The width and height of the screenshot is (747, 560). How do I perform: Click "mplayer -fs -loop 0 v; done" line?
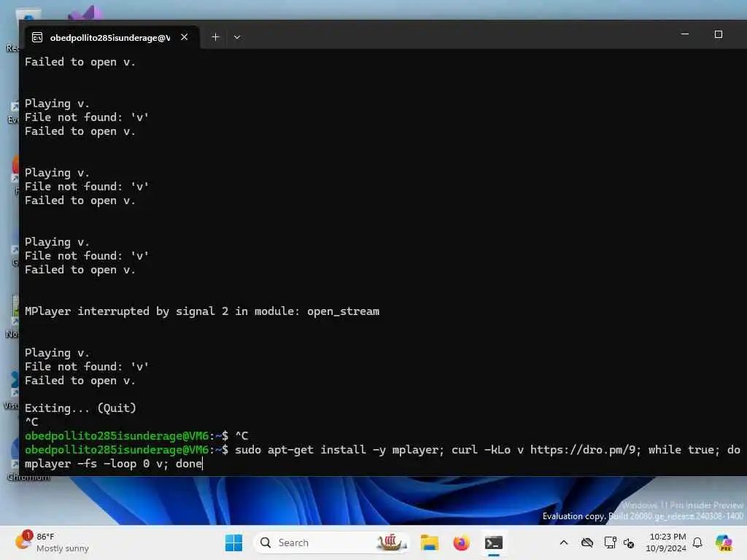click(x=113, y=463)
